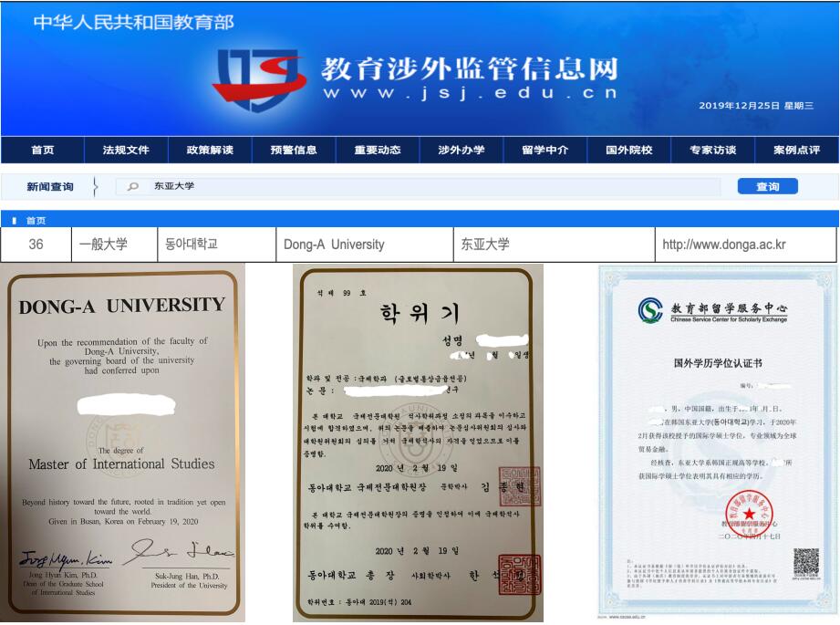Click the 中华人民共和国教育部 header text
Image resolution: width=840 pixels, height=625 pixels.
pos(133,23)
